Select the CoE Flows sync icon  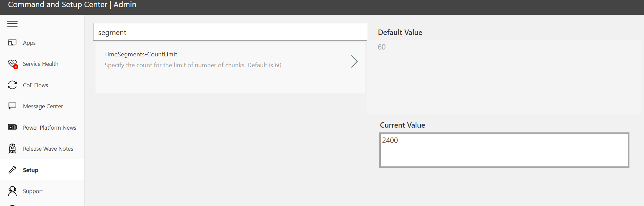click(12, 85)
